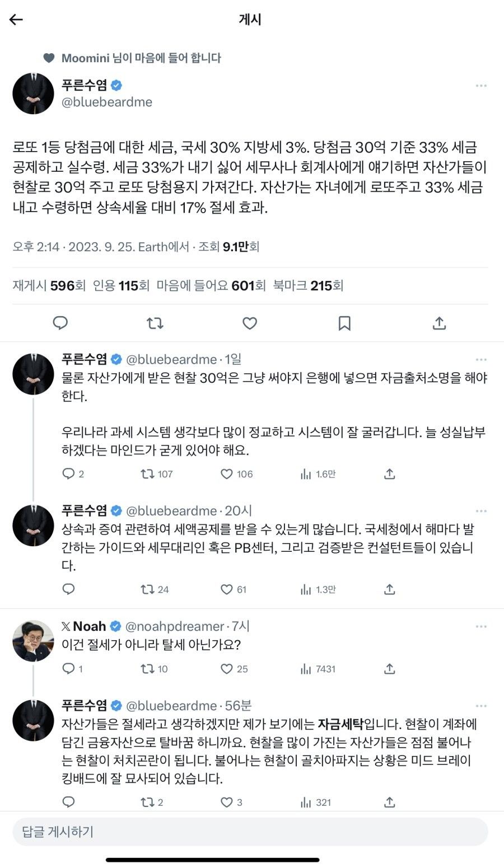Like the reply with 106 likes
Screen dimensions: 504x868
pos(236,474)
